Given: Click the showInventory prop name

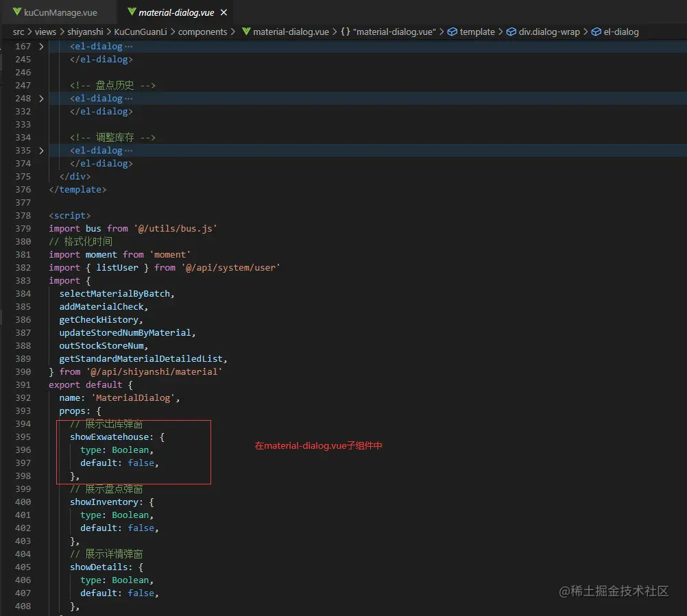Looking at the screenshot, I should point(104,502).
